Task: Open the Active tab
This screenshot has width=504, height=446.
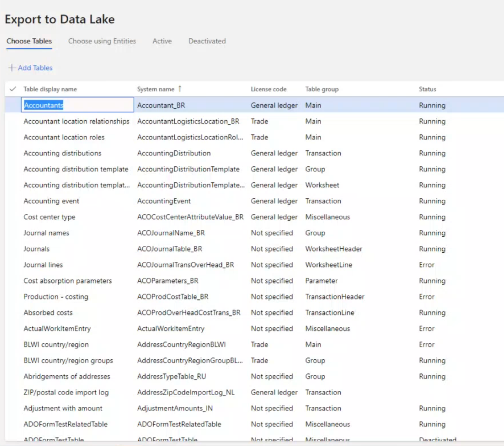Action: [162, 41]
